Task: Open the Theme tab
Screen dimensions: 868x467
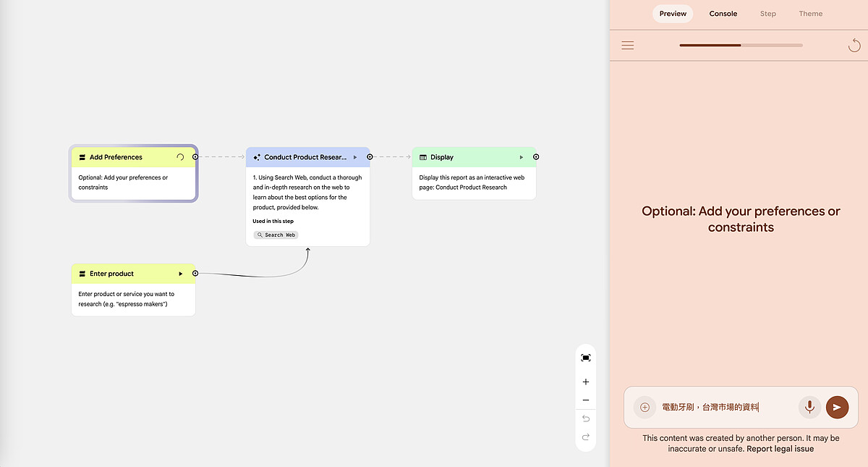Action: pyautogui.click(x=810, y=14)
